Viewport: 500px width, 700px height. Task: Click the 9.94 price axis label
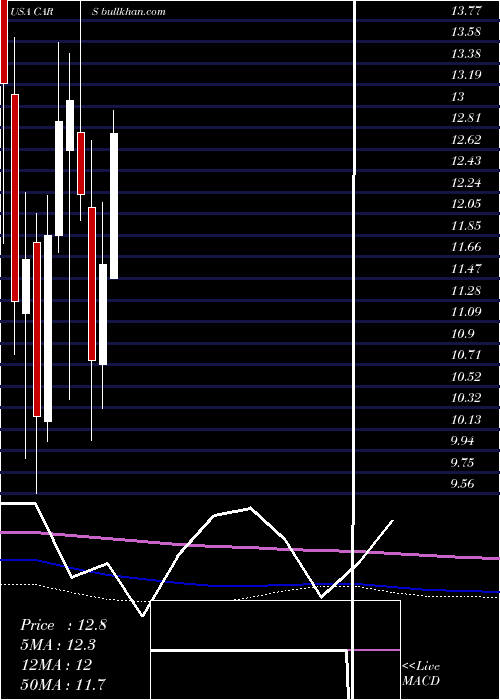tap(463, 441)
